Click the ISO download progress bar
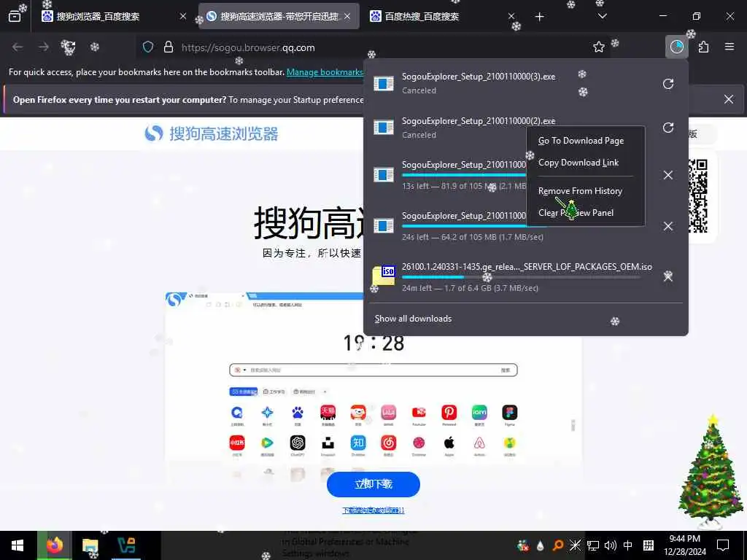 click(521, 276)
